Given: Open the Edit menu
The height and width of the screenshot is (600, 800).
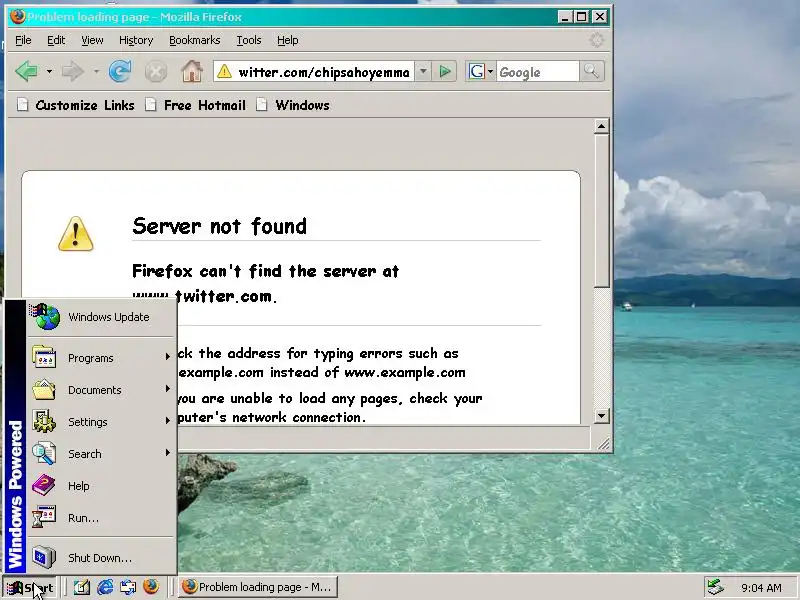Looking at the screenshot, I should [x=56, y=40].
